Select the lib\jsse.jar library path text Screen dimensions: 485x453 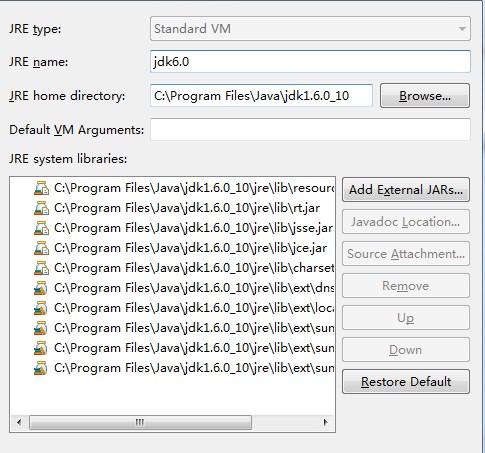tap(194, 228)
